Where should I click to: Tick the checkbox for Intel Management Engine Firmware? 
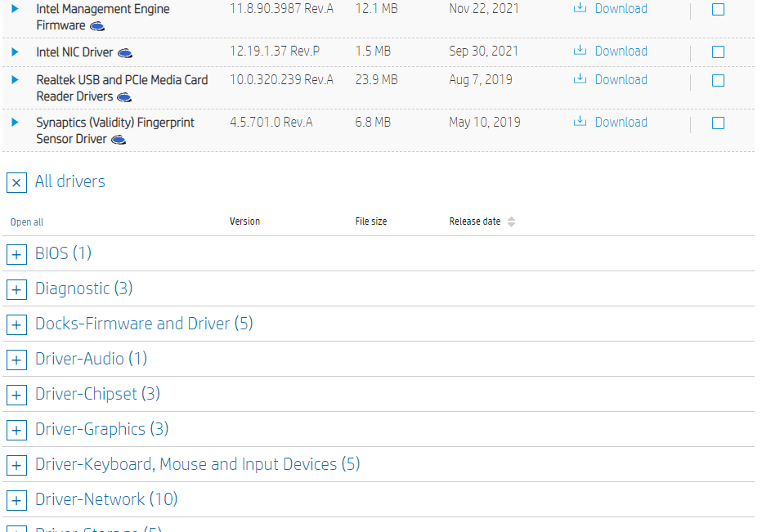[718, 9]
